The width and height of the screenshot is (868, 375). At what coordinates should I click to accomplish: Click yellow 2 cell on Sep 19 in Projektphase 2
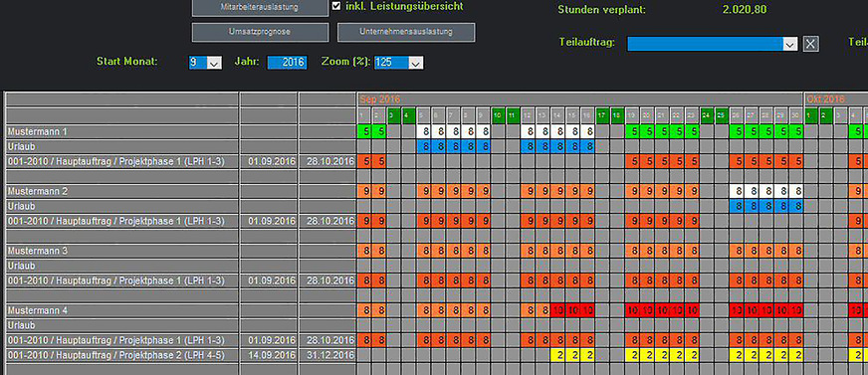coord(633,355)
